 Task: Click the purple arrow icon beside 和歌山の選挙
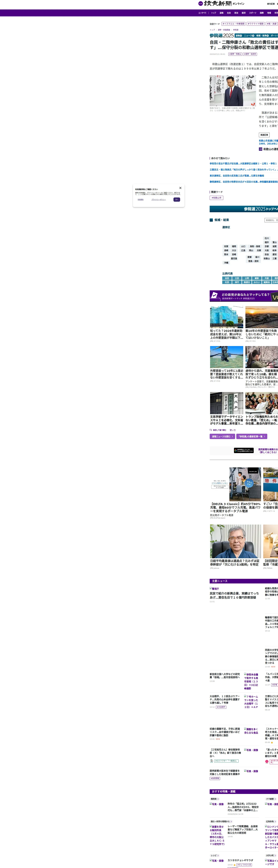click(x=260, y=149)
